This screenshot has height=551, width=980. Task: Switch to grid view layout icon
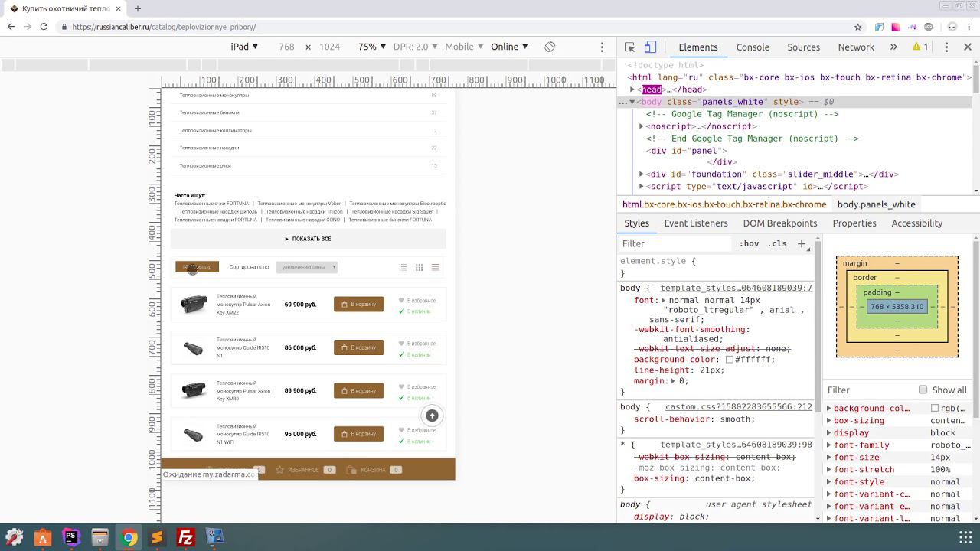click(420, 267)
